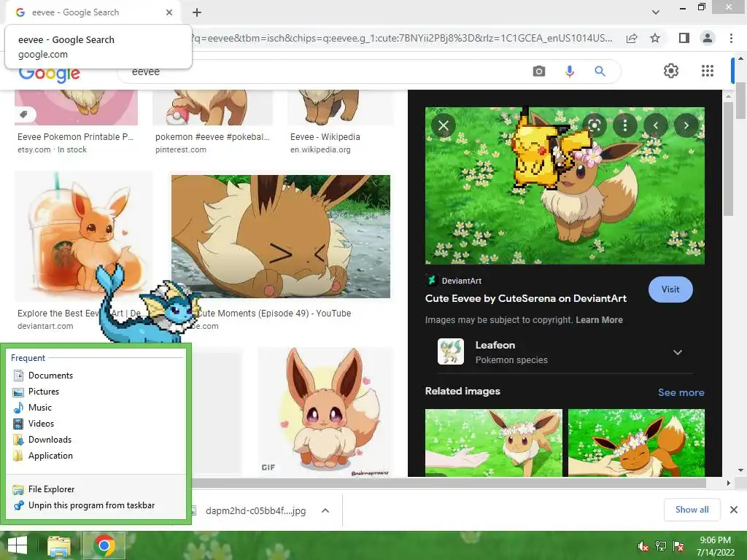Viewport: 747px width, 560px height.
Task: Unpin this program from taskbar
Action: [x=96, y=505]
